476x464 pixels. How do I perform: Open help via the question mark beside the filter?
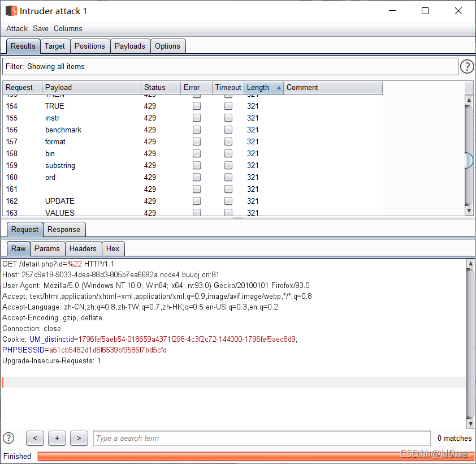pos(467,66)
